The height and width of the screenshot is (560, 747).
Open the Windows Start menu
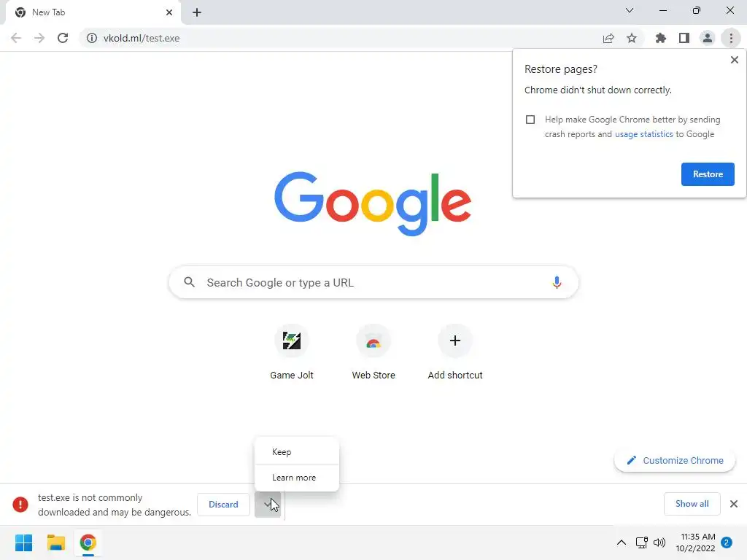coord(23,542)
